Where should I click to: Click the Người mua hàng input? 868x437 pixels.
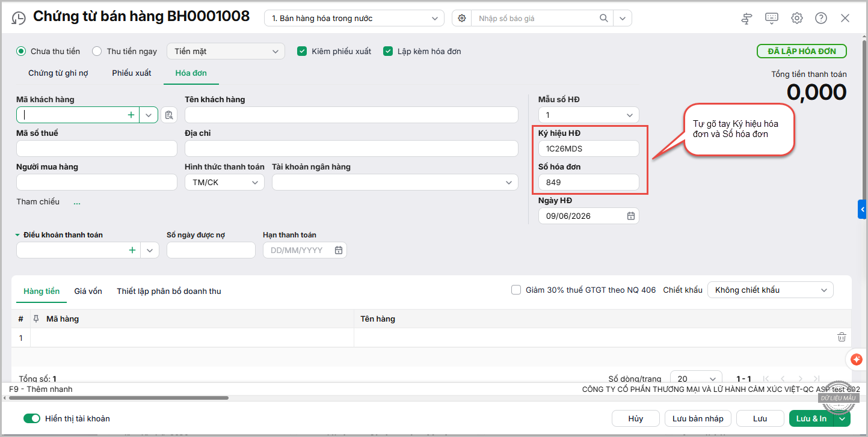97,182
